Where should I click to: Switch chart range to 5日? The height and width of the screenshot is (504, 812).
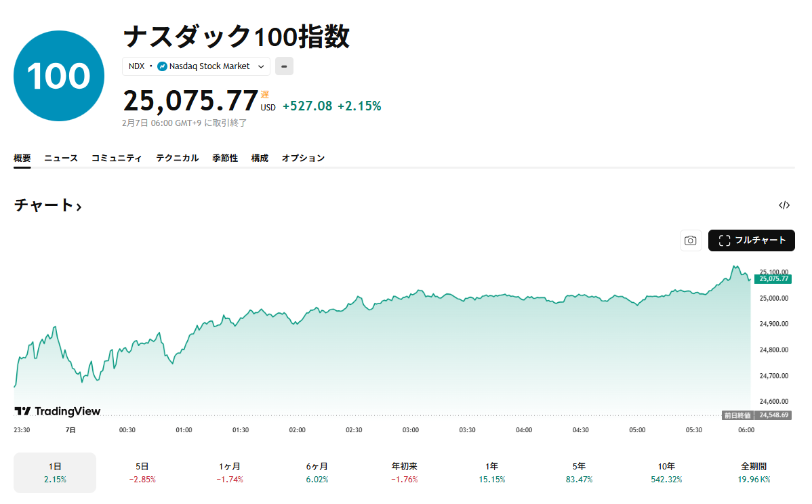(142, 472)
